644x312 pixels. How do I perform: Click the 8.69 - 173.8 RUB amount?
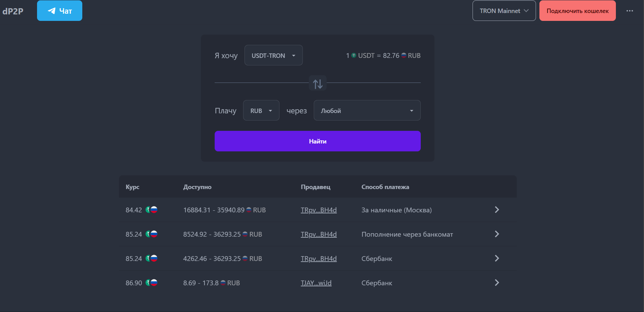tap(212, 283)
